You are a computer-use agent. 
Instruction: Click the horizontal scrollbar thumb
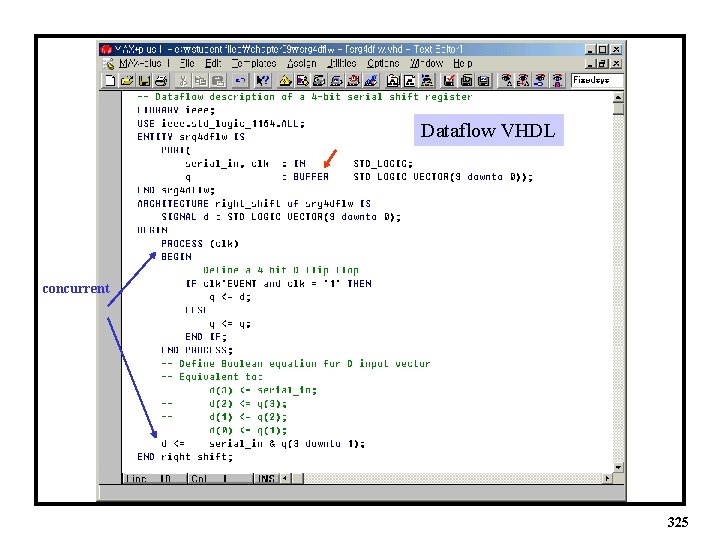click(x=298, y=478)
